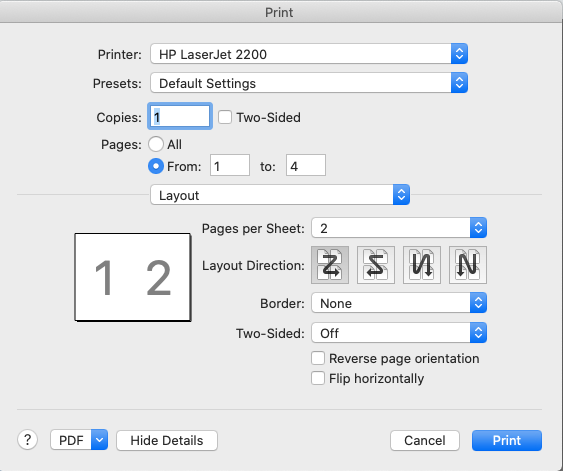Screen dimensions: 563x471
Task: Select the reversed-Z right-to-left layout direction
Action: (x=376, y=265)
